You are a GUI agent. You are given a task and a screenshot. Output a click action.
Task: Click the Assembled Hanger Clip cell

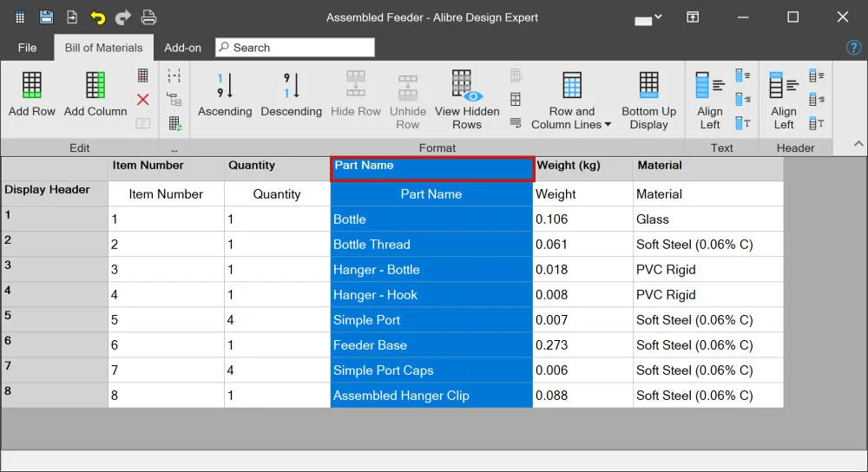click(x=431, y=395)
